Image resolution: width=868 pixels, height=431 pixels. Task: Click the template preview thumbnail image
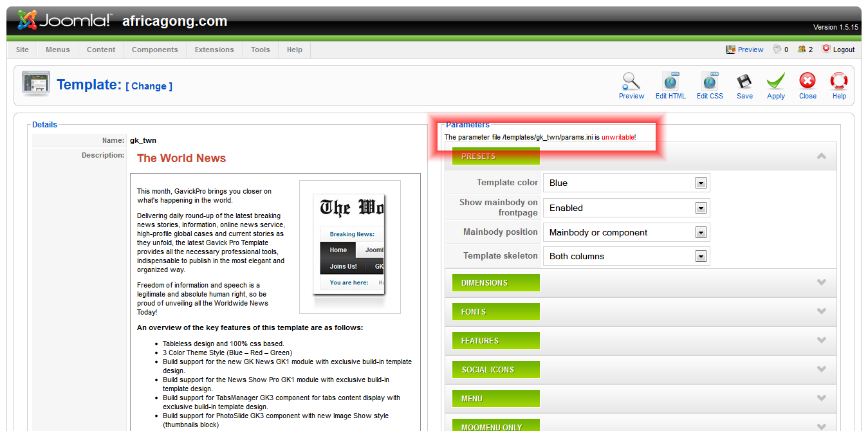click(350, 247)
